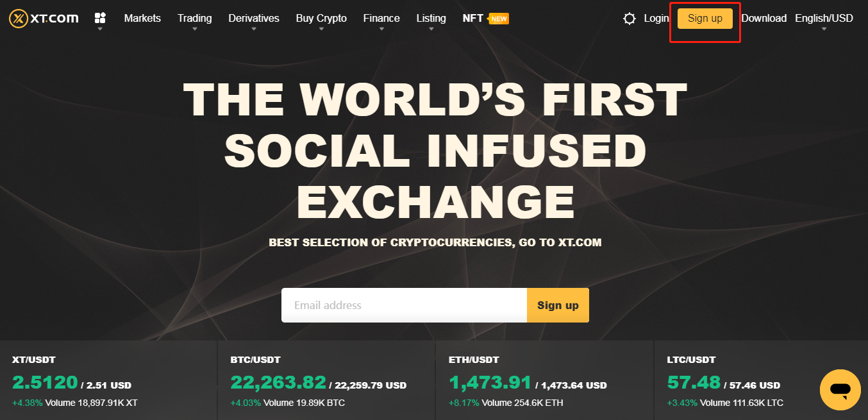Open the Trading menu
868x420 pixels.
click(194, 18)
